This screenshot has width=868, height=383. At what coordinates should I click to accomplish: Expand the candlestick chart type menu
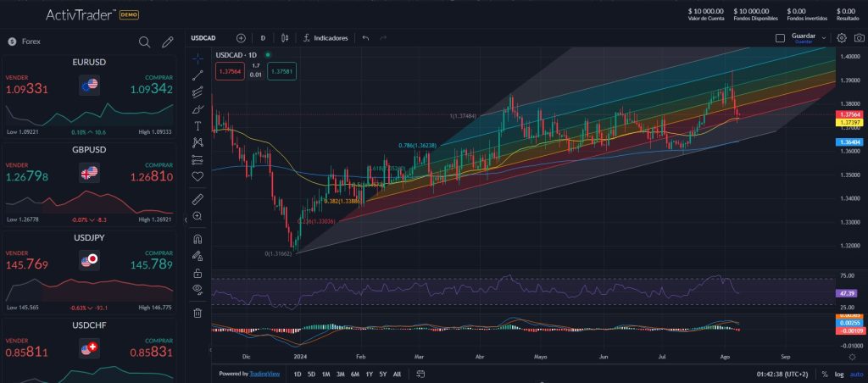pyautogui.click(x=285, y=38)
